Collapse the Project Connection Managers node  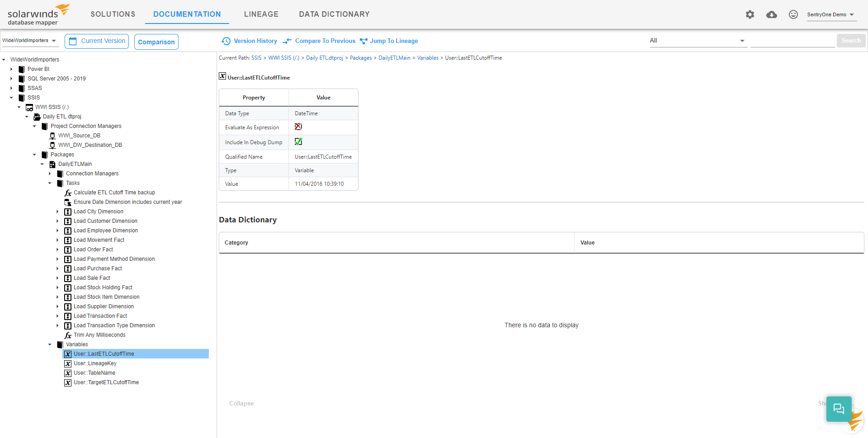34,126
